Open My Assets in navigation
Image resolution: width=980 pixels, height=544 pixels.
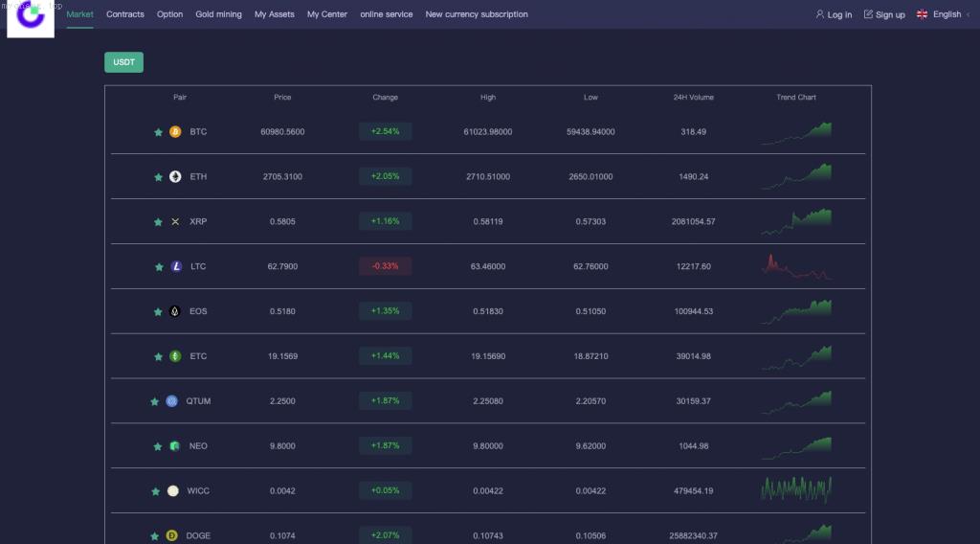tap(275, 14)
